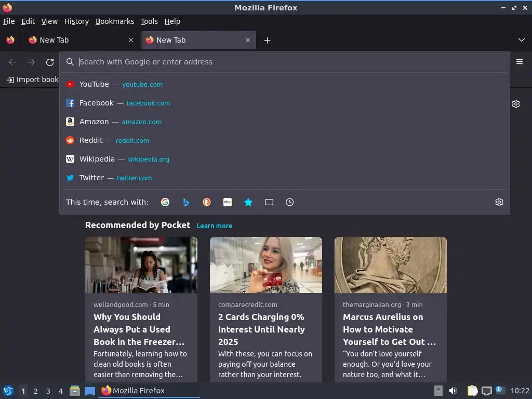Click the network tray icon
This screenshot has width=532, height=399.
(x=486, y=391)
